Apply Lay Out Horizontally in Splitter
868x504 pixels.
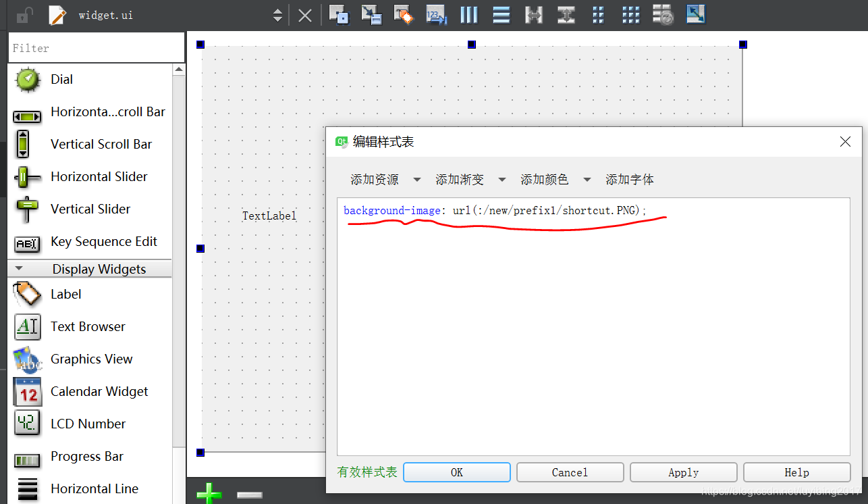click(x=534, y=14)
